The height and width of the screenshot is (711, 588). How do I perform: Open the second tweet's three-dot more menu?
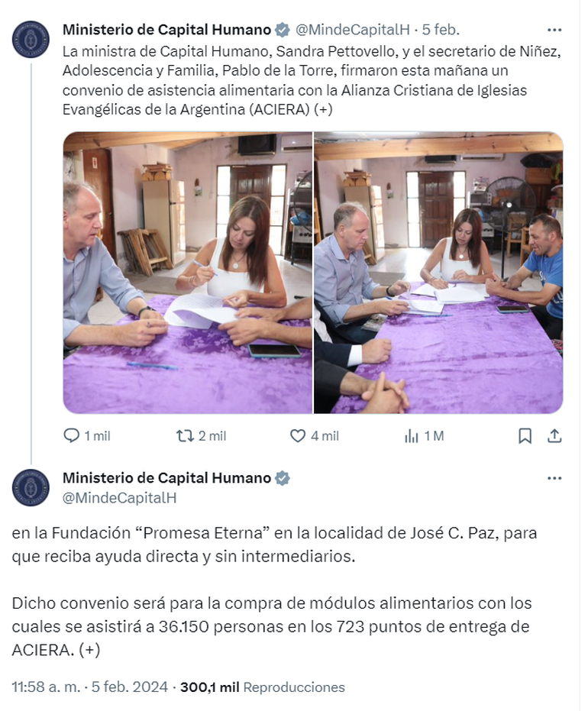[554, 478]
